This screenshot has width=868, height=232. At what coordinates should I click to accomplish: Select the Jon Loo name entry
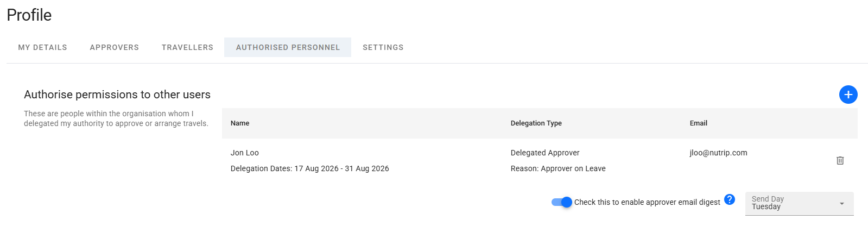(245, 153)
